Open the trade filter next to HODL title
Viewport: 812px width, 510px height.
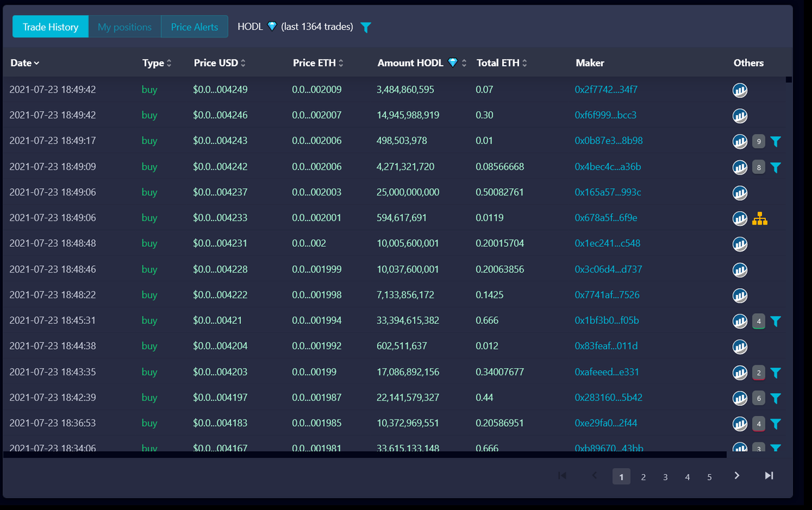click(365, 27)
